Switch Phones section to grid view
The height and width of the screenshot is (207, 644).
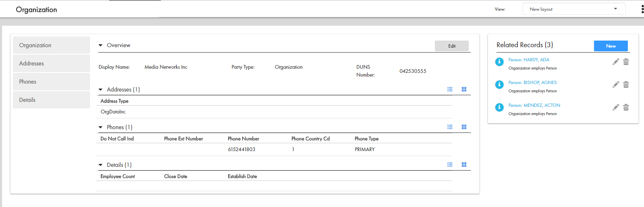pyautogui.click(x=464, y=127)
